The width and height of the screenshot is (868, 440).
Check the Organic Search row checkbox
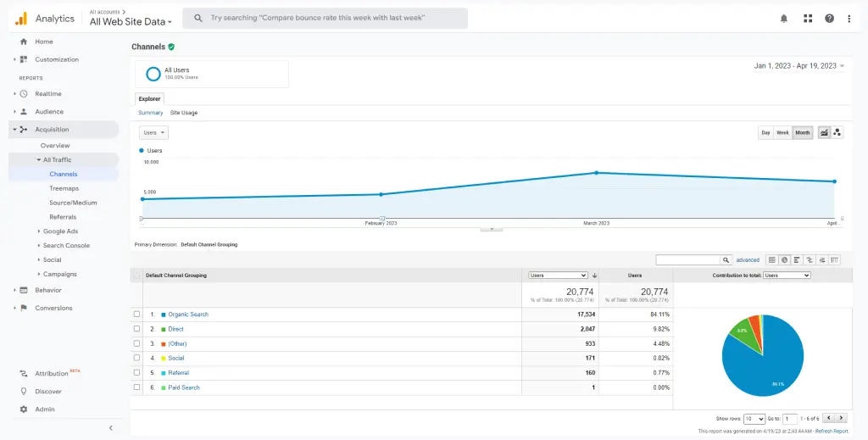click(x=136, y=315)
